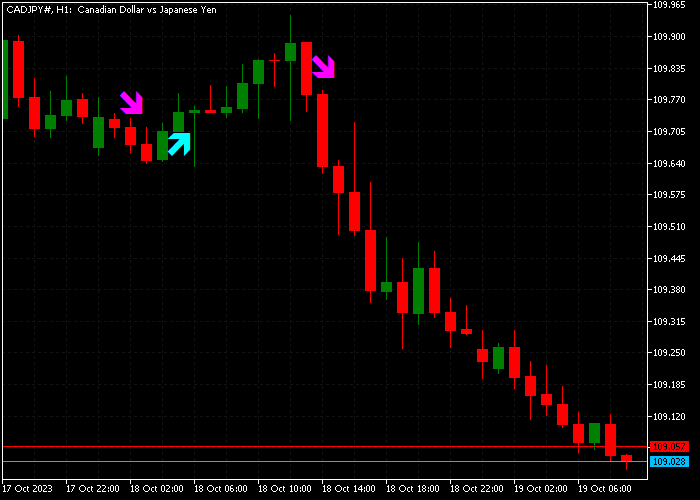The width and height of the screenshot is (700, 500).
Task: Click the 19 Oct 06:00 time label
Action: [604, 489]
